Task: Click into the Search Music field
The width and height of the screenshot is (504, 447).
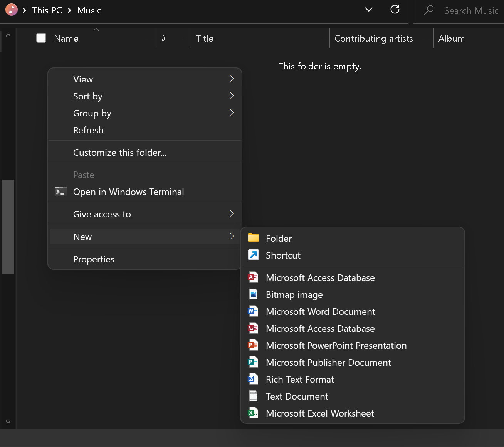Action: click(x=470, y=11)
